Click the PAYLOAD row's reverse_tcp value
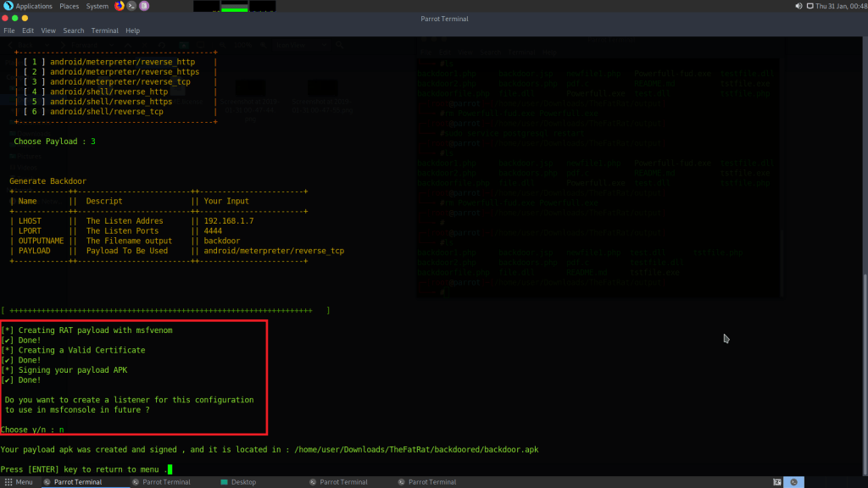This screenshot has width=868, height=488. pos(274,251)
